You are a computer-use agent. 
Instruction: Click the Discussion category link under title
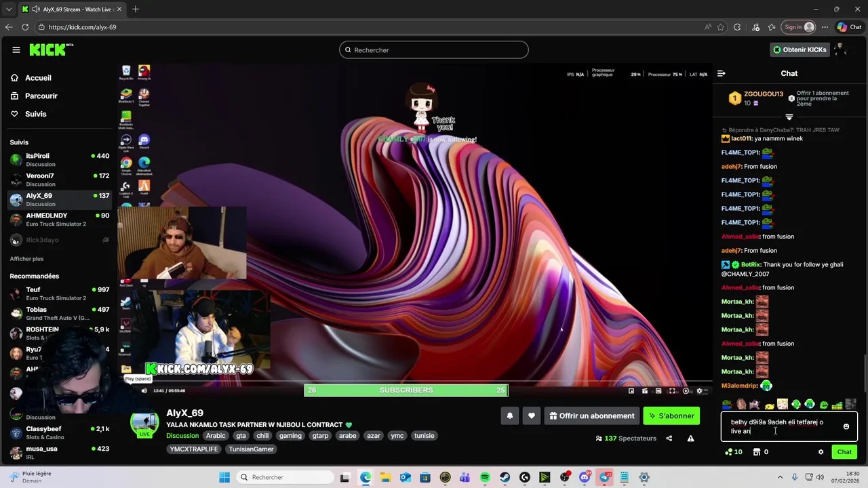(x=182, y=436)
